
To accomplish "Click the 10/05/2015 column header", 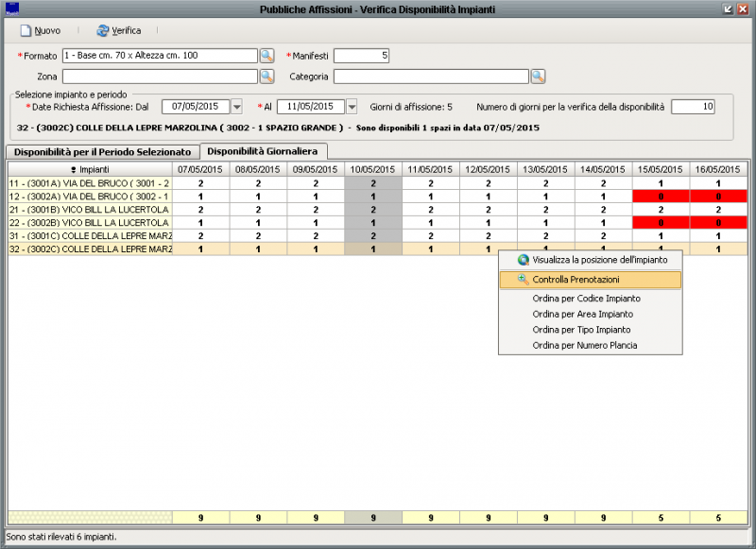I will (x=373, y=169).
